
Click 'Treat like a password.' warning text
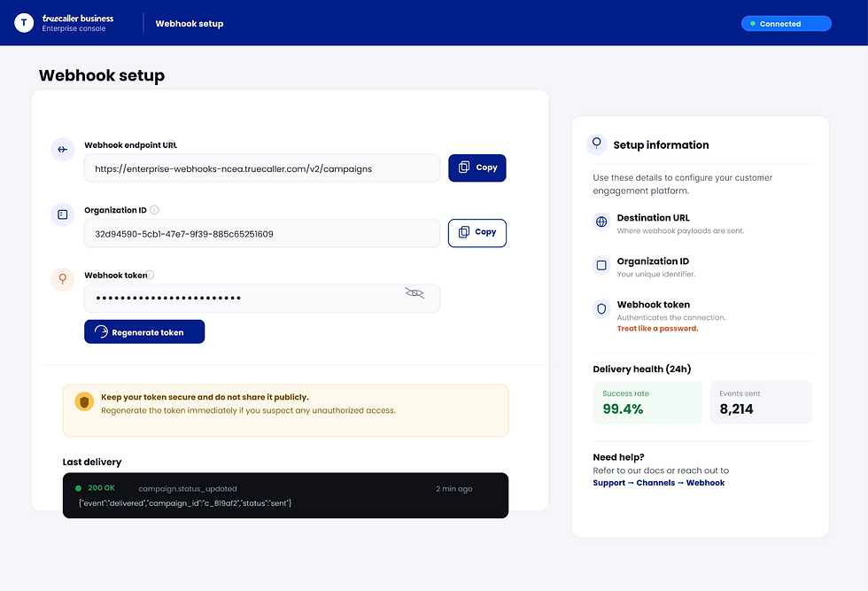click(657, 329)
